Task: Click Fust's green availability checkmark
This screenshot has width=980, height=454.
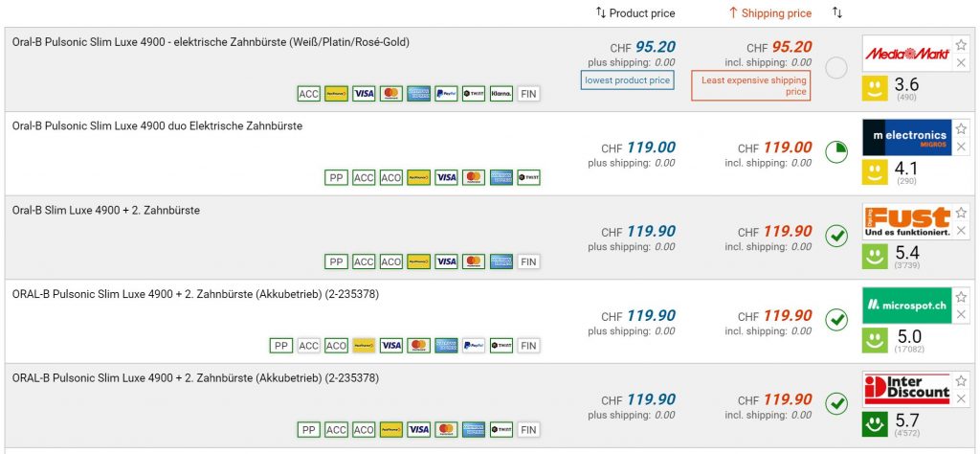Action: pyautogui.click(x=836, y=236)
